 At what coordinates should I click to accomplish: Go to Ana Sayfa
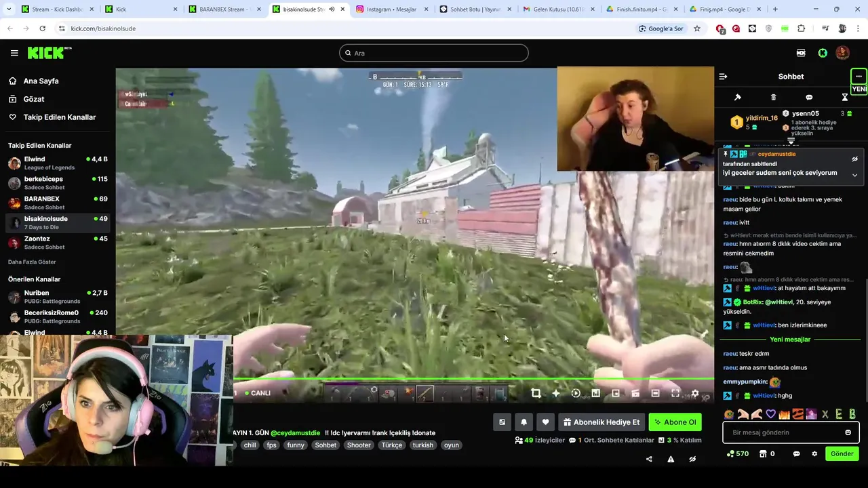coord(41,81)
